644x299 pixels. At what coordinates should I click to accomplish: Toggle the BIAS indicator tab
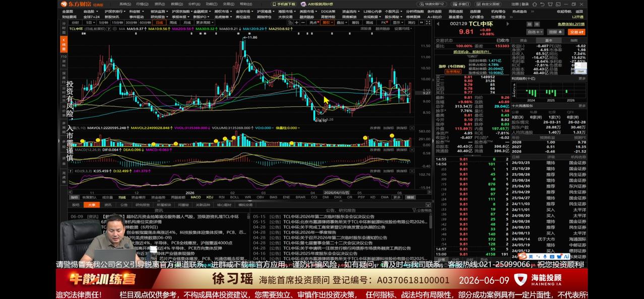point(274,197)
